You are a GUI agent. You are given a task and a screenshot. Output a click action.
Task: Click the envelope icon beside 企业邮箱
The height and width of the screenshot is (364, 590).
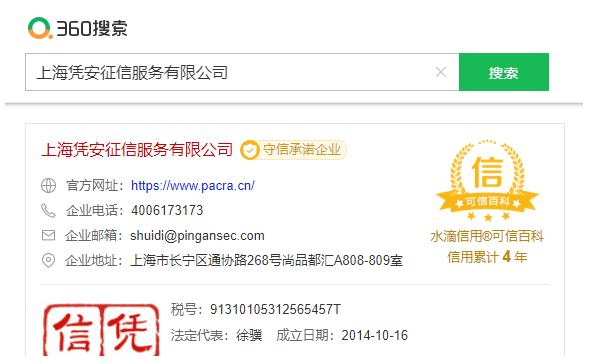(x=48, y=236)
